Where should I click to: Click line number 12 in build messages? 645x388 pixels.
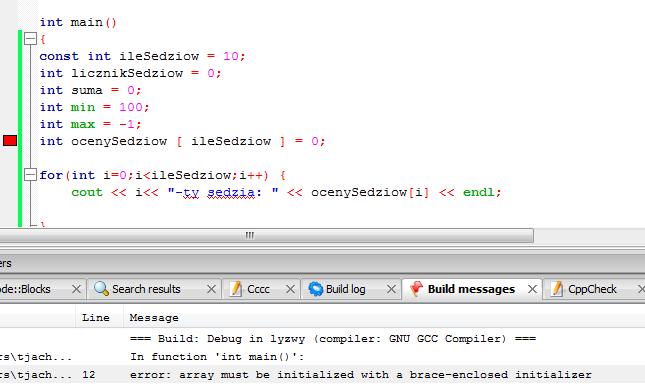88,375
